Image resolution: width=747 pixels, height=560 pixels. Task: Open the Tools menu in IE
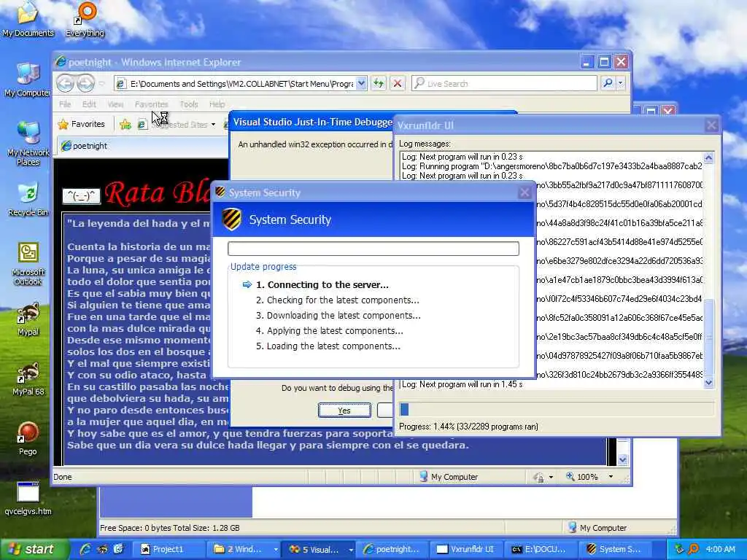click(x=189, y=104)
